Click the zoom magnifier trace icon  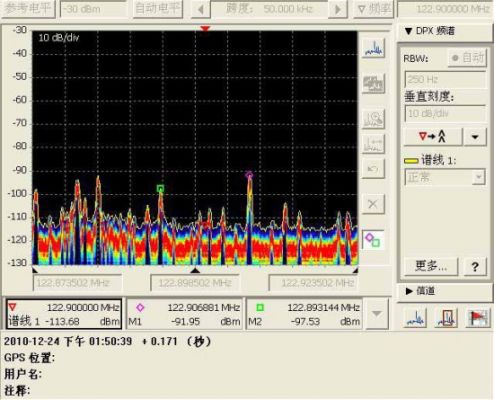click(373, 119)
